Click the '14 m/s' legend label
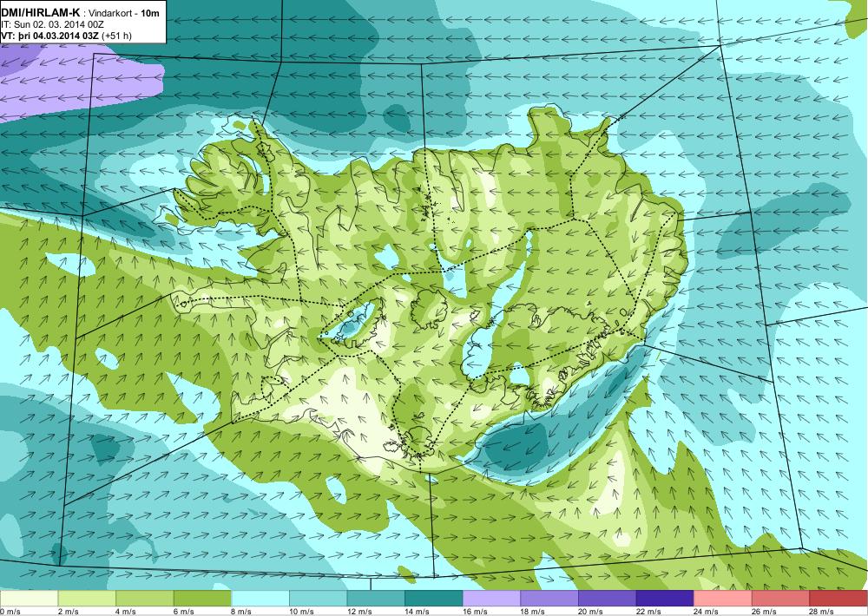This screenshot has height=616, width=868. 417,611
